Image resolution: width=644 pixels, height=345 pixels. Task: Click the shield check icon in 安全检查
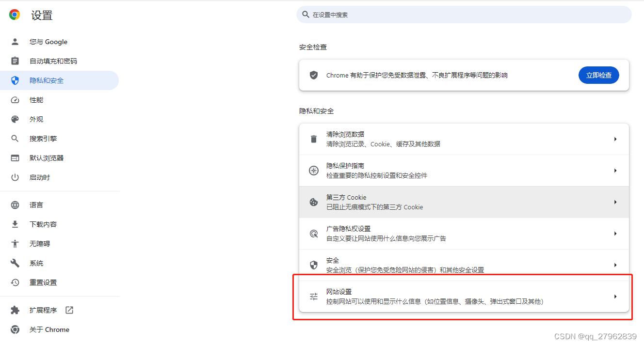tap(314, 75)
